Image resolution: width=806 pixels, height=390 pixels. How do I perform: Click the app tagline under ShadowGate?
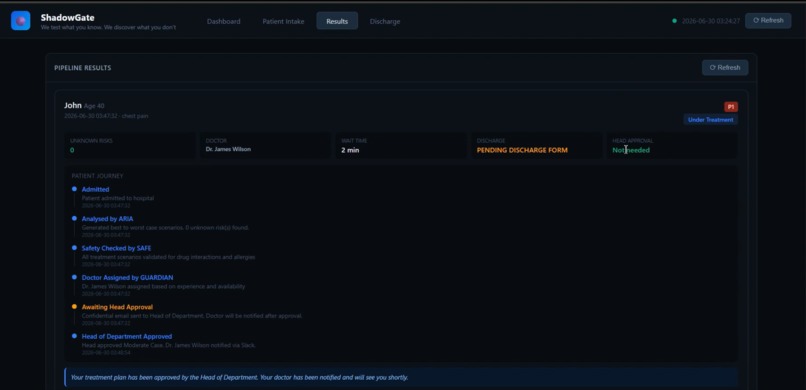(x=108, y=27)
